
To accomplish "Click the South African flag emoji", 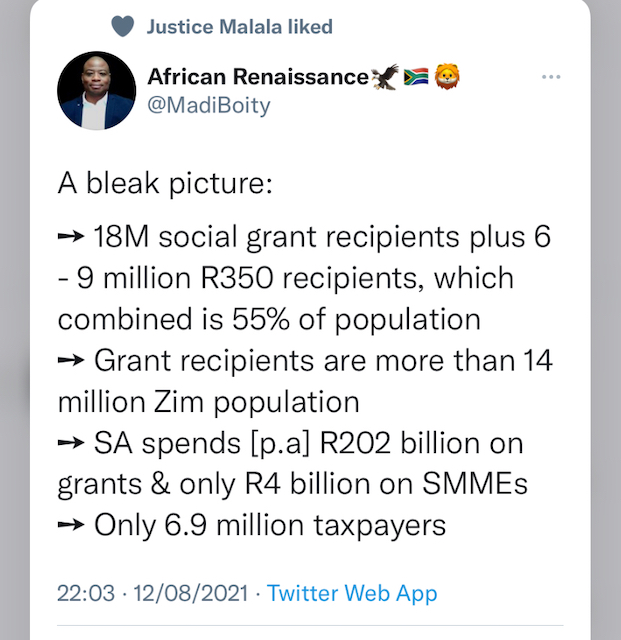I will (416, 77).
